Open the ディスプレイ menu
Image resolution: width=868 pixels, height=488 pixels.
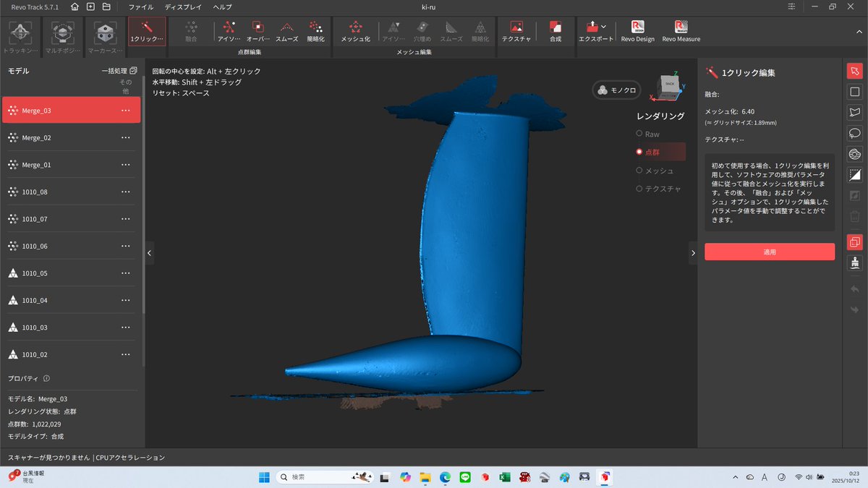[183, 7]
